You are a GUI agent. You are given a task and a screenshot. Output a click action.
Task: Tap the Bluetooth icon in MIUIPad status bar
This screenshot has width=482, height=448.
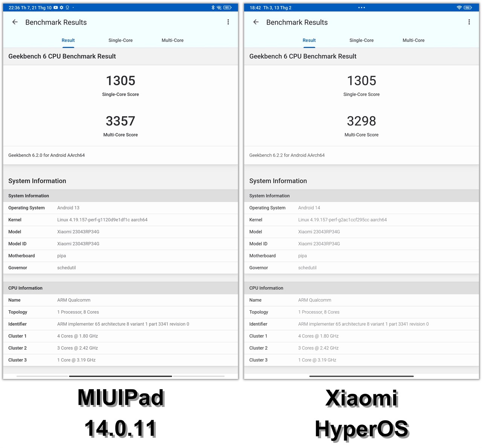(x=213, y=8)
